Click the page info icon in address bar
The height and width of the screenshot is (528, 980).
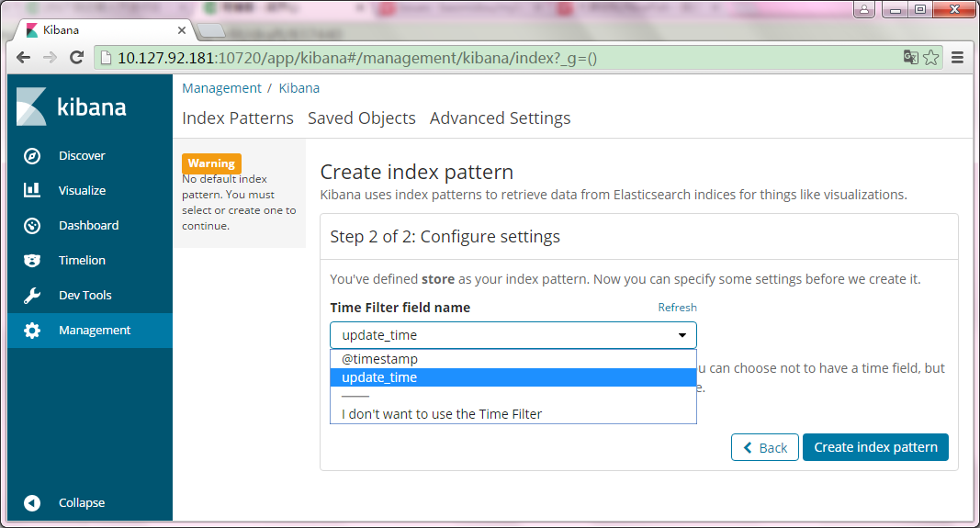point(106,58)
